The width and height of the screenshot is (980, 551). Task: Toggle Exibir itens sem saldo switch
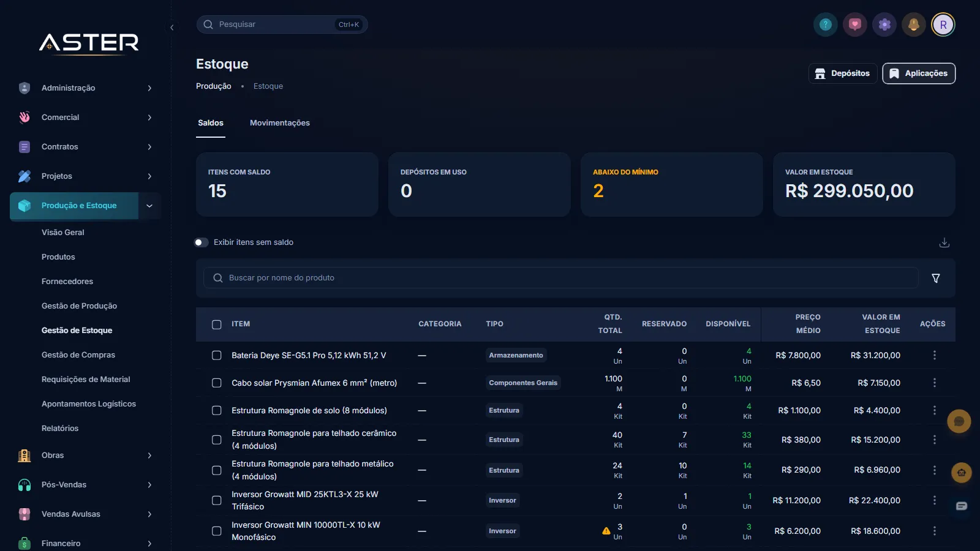pyautogui.click(x=202, y=242)
